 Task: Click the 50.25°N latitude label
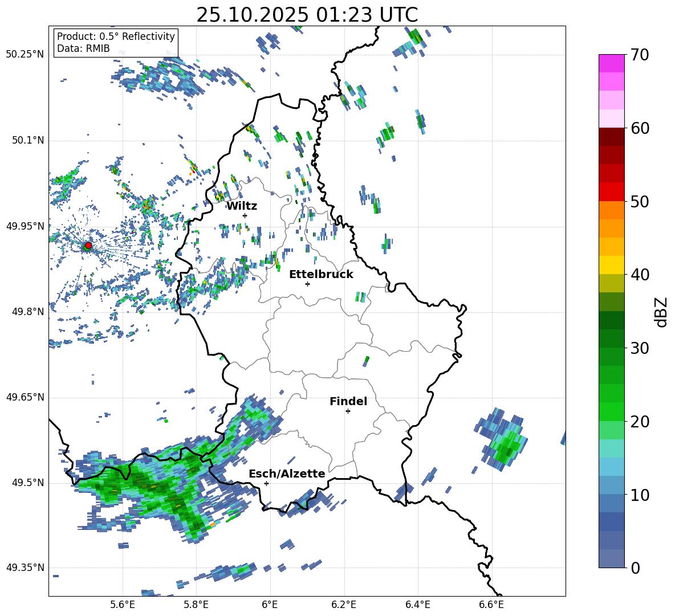pyautogui.click(x=25, y=55)
